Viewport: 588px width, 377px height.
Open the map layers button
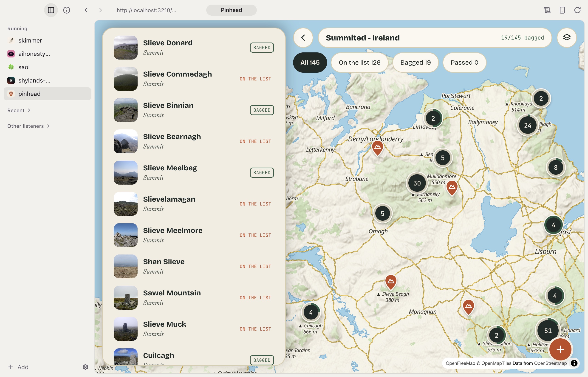coord(567,37)
